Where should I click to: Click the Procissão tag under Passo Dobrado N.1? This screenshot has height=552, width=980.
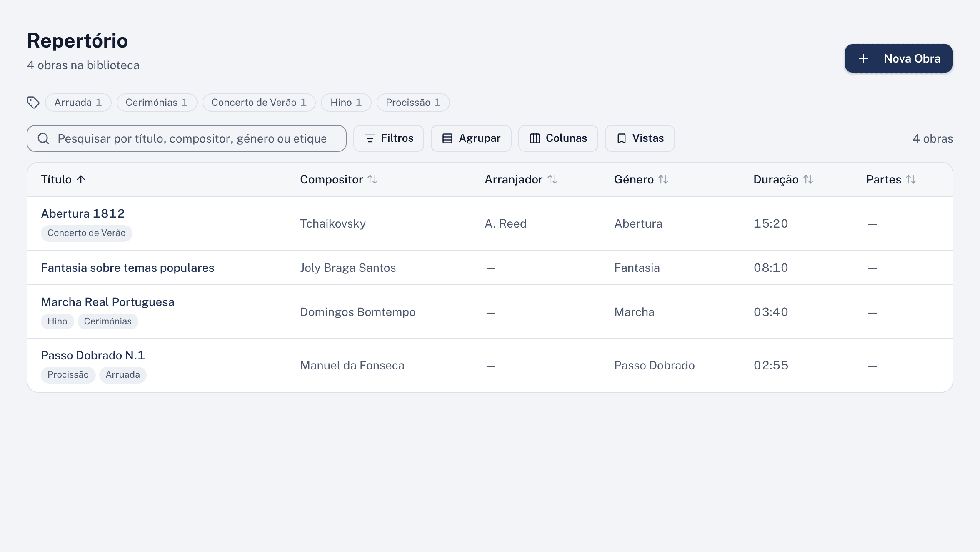click(x=68, y=375)
